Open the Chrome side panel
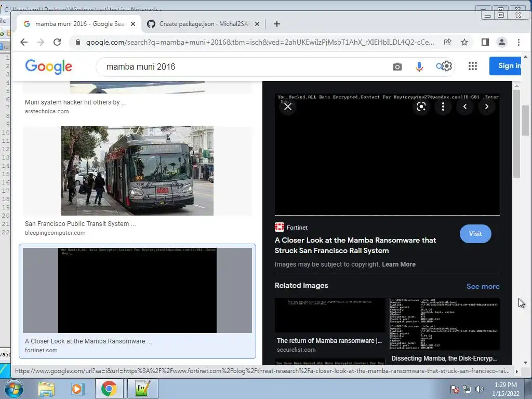532x399 pixels. [485, 42]
